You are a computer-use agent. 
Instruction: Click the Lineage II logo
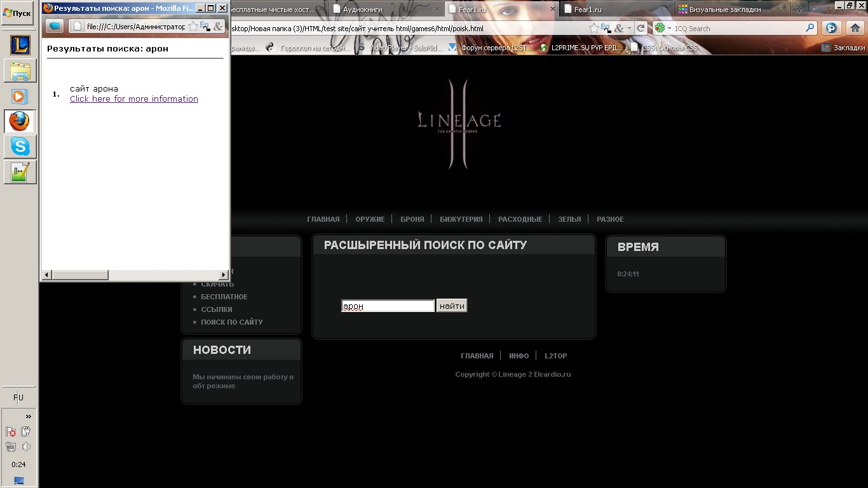(x=459, y=123)
